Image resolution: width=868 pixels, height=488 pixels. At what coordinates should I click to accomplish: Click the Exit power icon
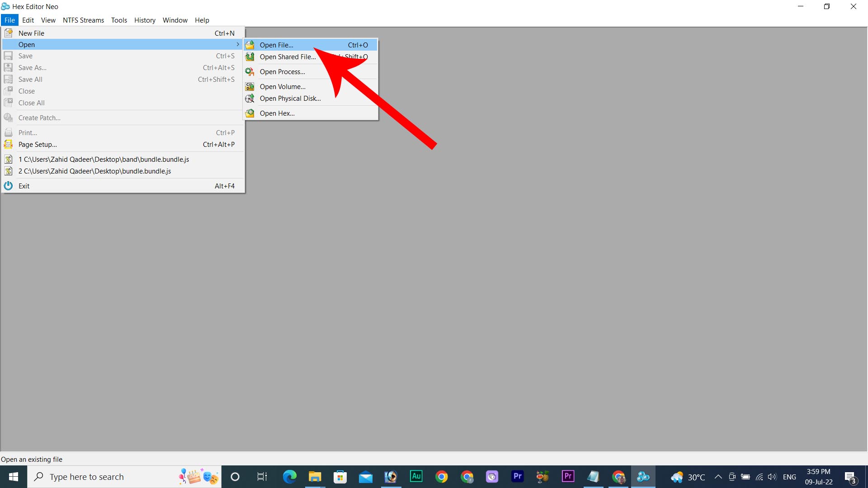(x=9, y=186)
